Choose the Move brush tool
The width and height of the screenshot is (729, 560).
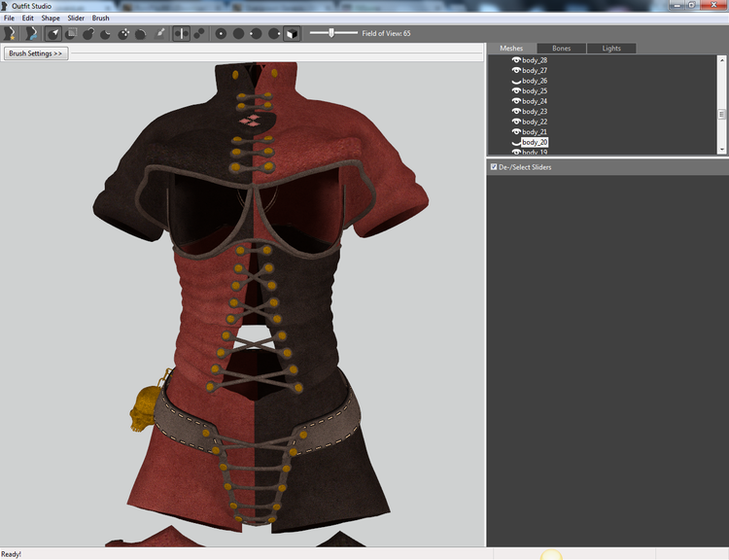[x=123, y=33]
